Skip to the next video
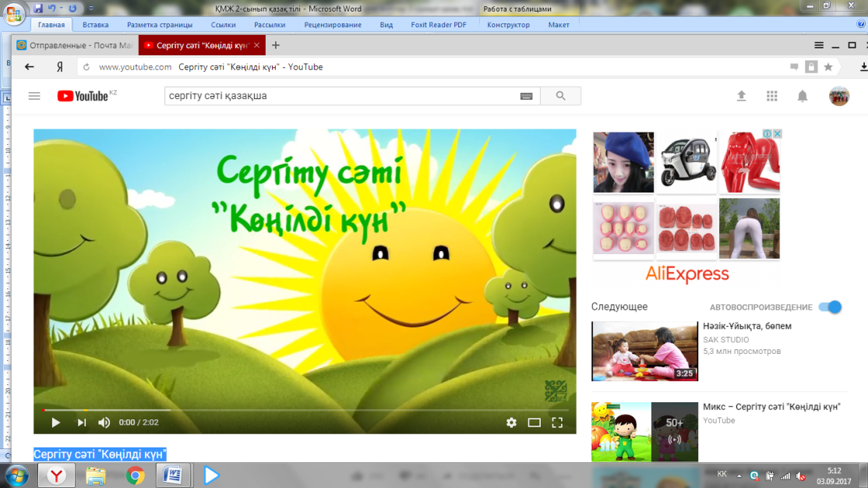 81,423
